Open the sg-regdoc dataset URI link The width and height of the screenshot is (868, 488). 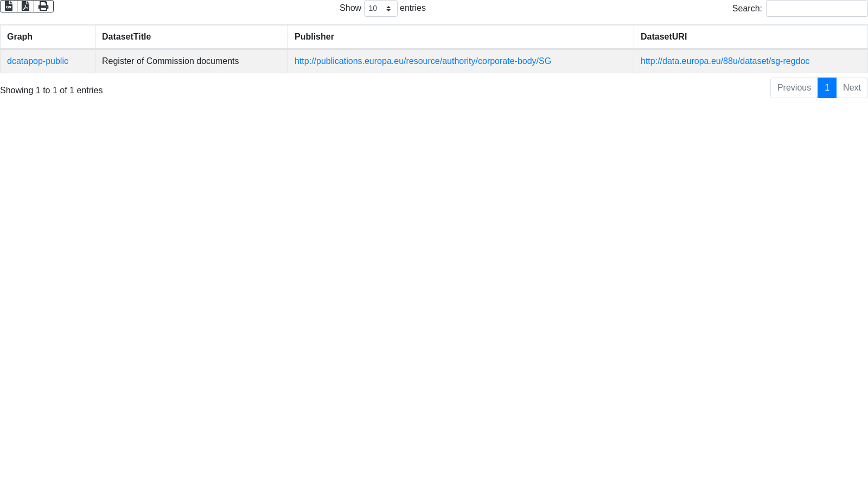pos(725,61)
